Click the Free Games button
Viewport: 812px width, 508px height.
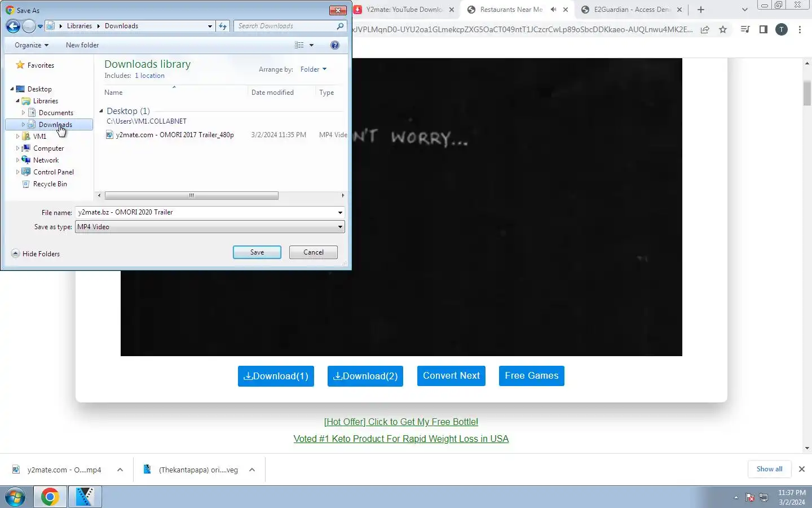[532, 376]
